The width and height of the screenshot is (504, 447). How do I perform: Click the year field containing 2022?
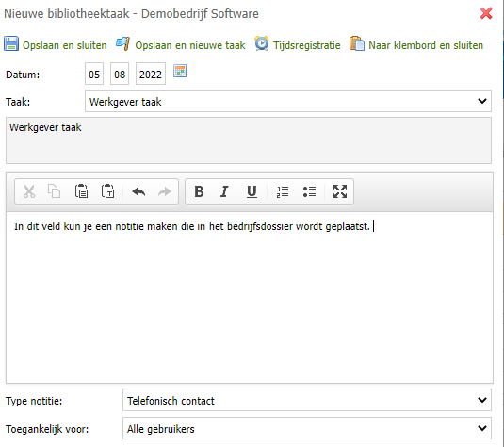coord(151,74)
